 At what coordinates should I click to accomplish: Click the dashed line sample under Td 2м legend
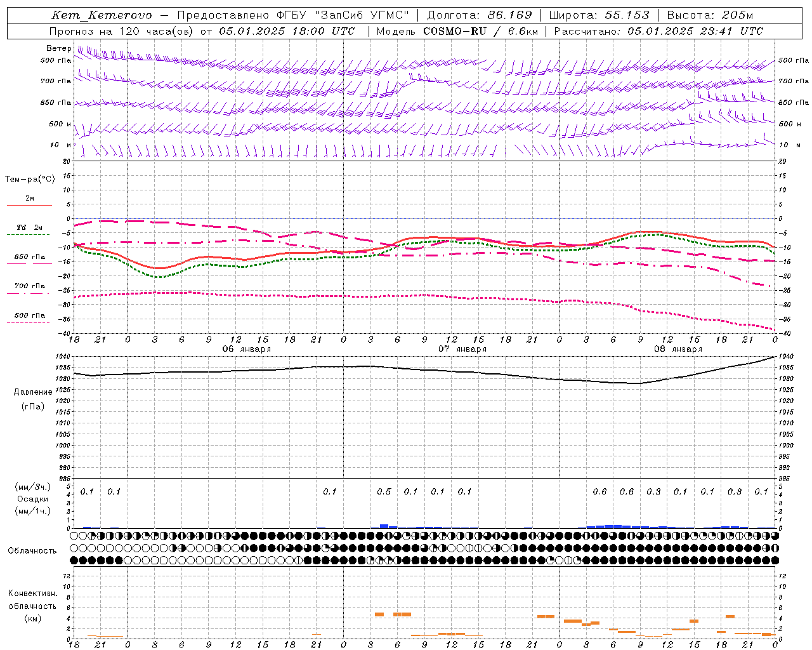tap(29, 235)
